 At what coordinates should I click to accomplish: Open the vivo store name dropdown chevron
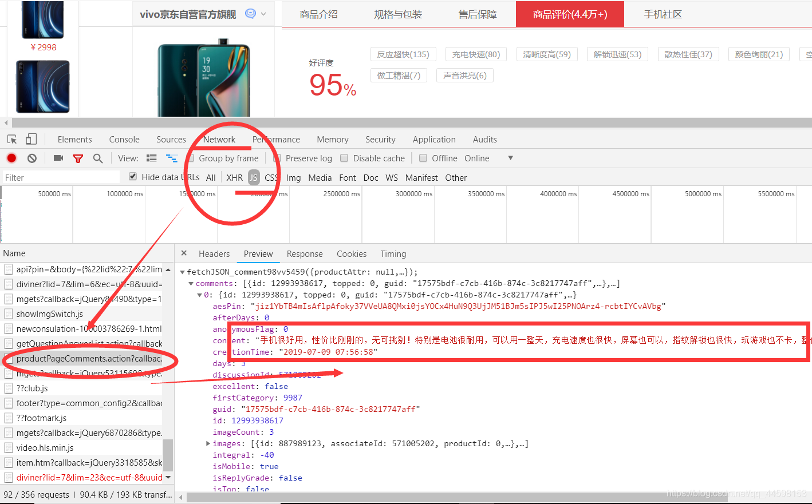(x=263, y=14)
